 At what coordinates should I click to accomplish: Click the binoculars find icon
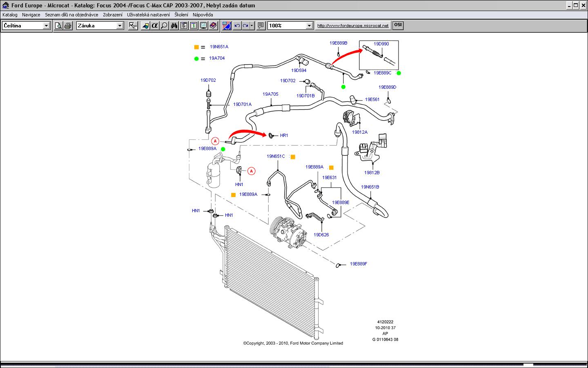point(174,26)
